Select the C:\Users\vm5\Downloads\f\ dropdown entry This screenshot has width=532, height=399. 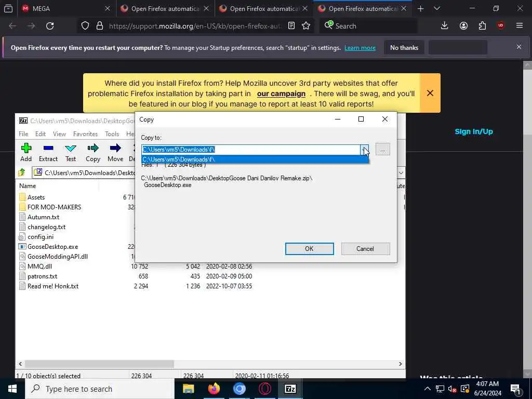point(255,159)
